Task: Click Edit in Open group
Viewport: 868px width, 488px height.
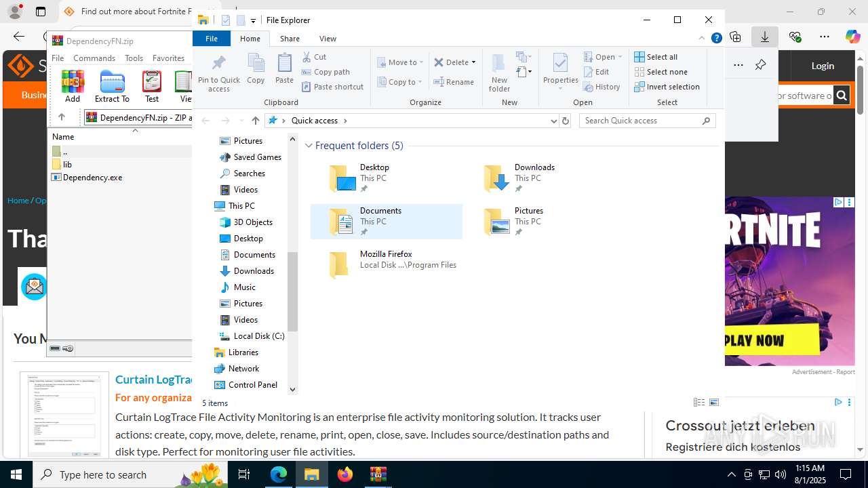Action: 596,72
